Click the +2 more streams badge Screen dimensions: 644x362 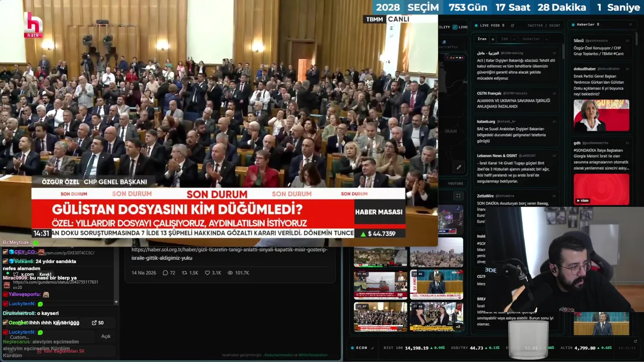[x=458, y=327]
